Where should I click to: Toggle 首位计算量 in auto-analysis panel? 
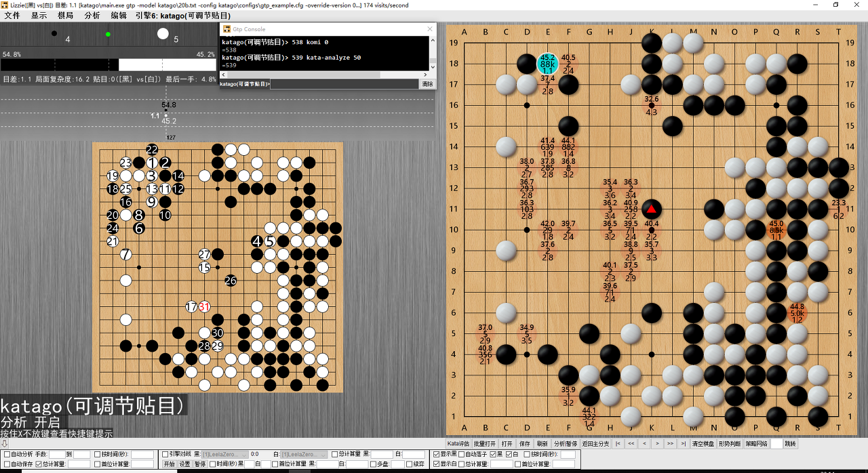98,464
